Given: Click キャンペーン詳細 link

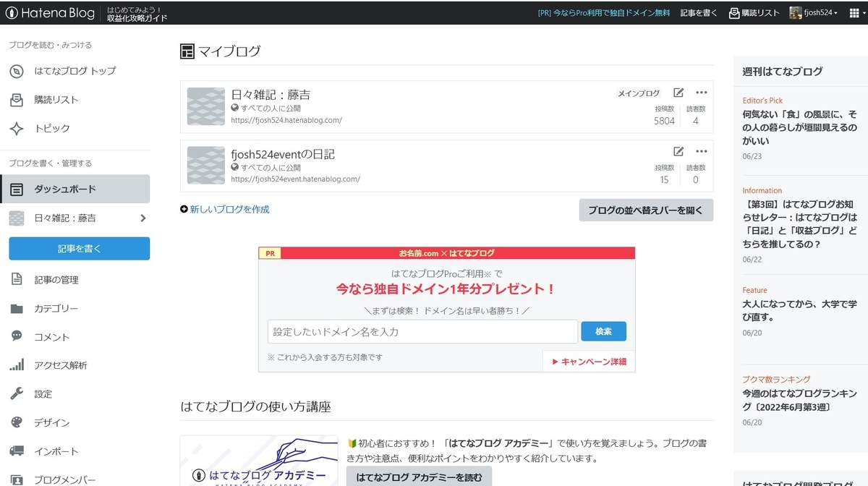Looking at the screenshot, I should click(589, 362).
